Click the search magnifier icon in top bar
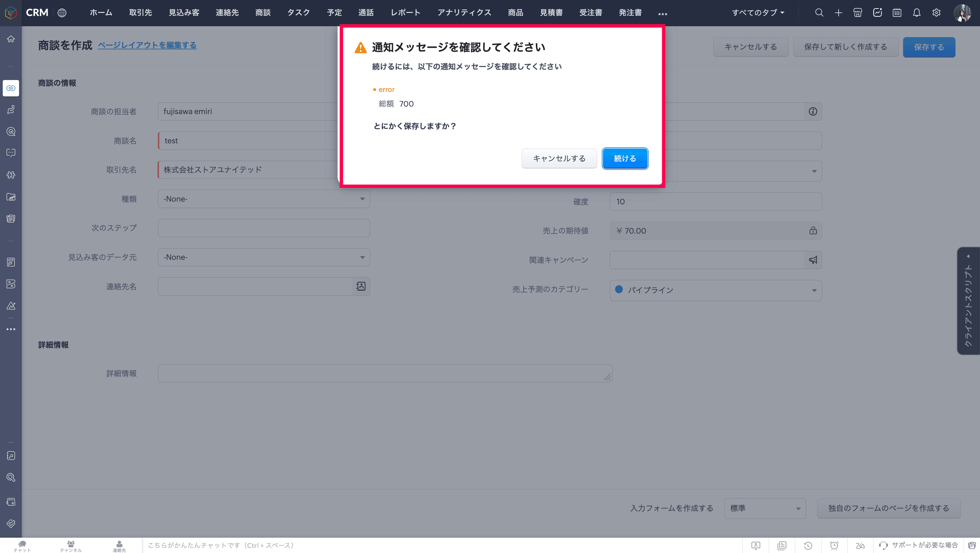This screenshot has width=980, height=553. (819, 13)
